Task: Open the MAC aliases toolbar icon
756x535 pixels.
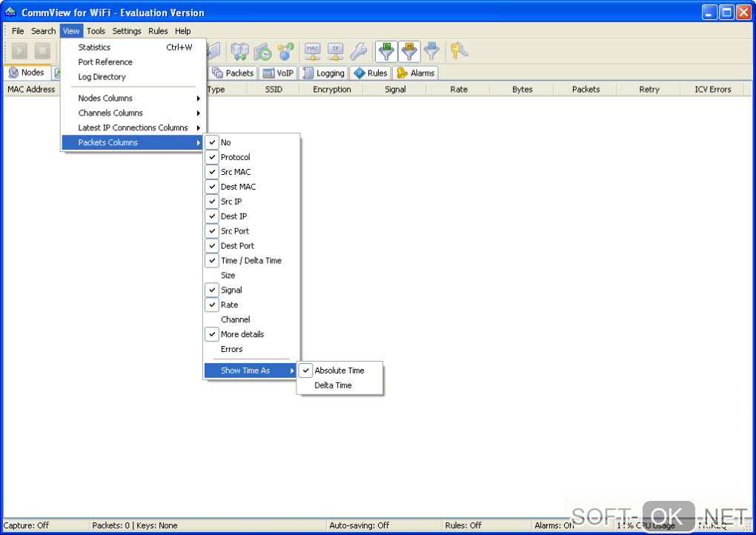Action: coord(313,51)
